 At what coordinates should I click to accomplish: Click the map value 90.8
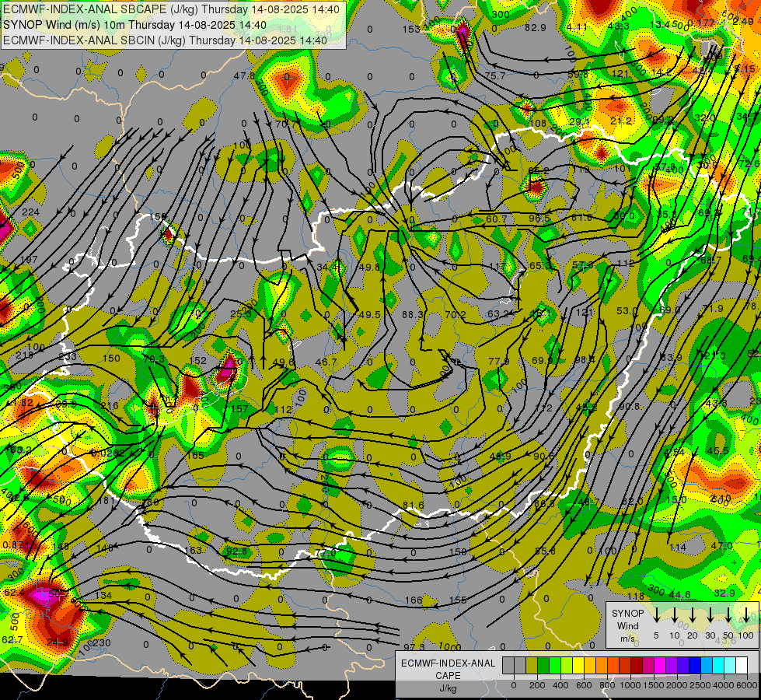[x=630, y=406]
